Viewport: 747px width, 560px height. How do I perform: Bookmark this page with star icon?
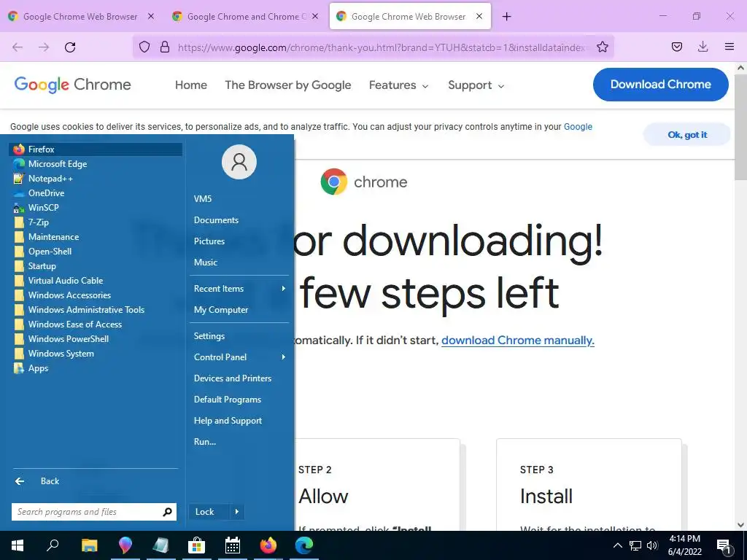tap(602, 47)
